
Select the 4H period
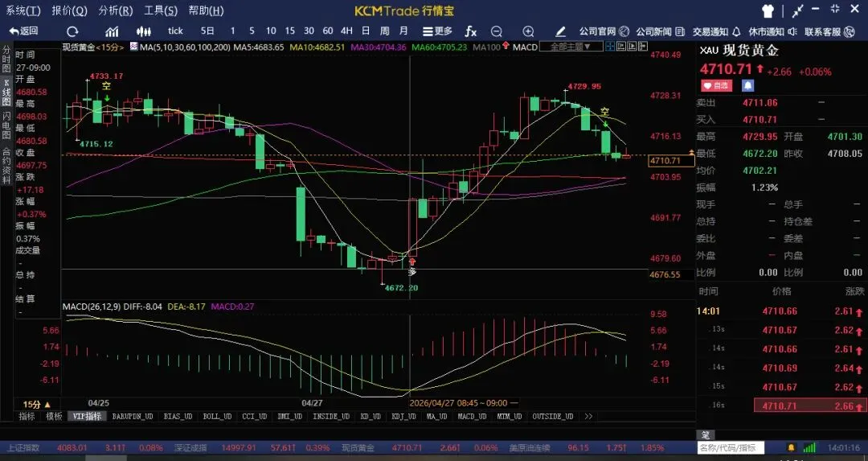point(346,31)
